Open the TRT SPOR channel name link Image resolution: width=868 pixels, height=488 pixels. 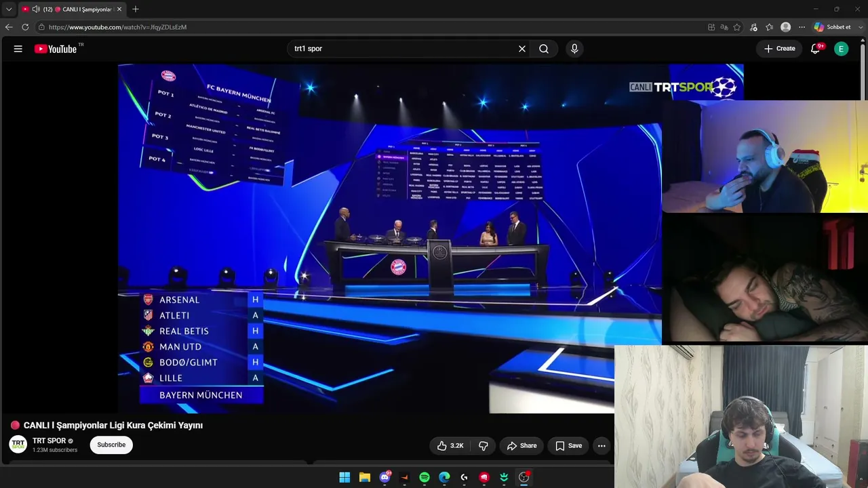click(49, 441)
